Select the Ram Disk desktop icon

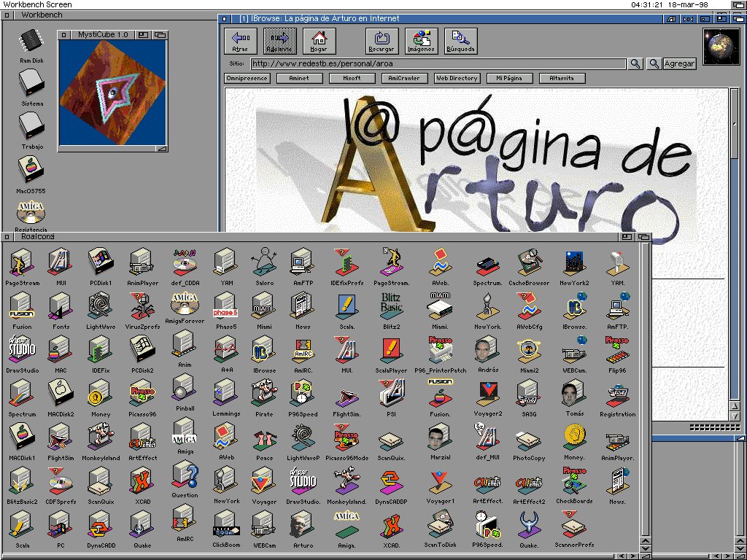tap(31, 43)
